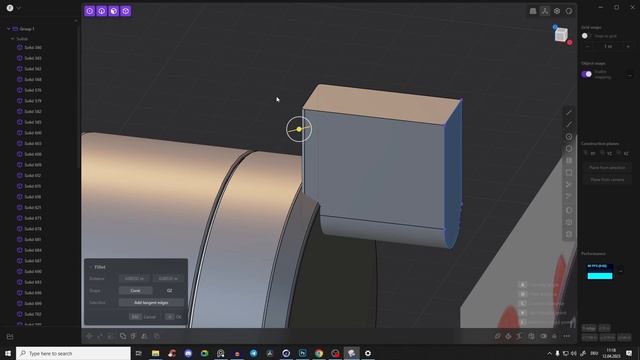Select control-point selection mode icon

[x=89, y=11]
